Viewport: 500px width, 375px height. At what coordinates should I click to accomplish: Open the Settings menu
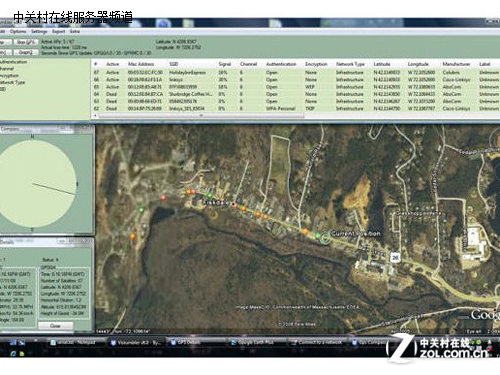[x=39, y=31]
